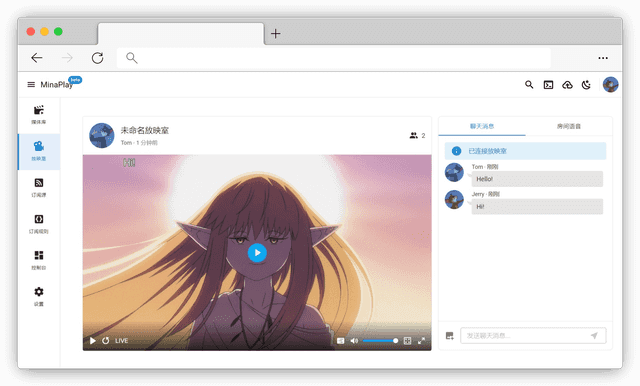Select the active browser tab

click(181, 33)
